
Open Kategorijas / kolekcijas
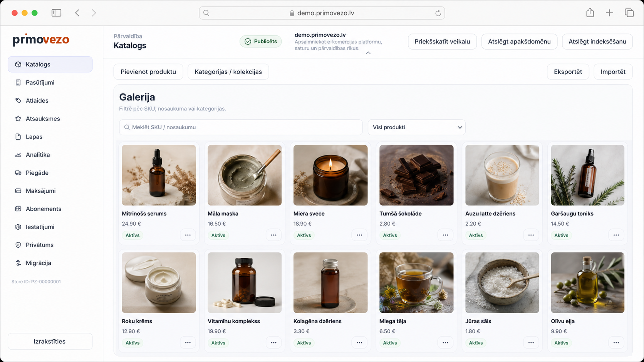pos(228,72)
